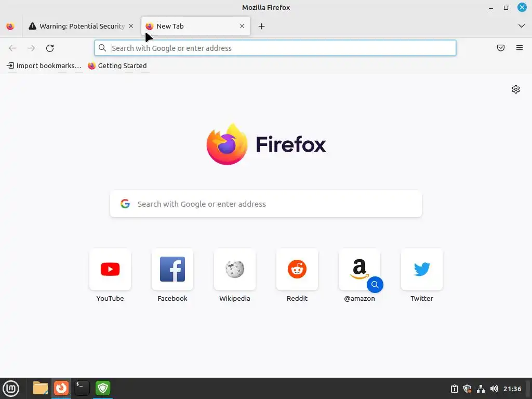Switch to the Warning: Potential Security tab
The width and height of the screenshot is (532, 399).
click(81, 26)
